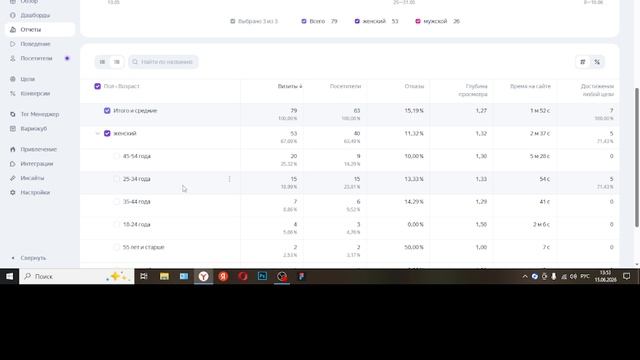Image resolution: width=640 pixels, height=360 pixels.
Task: Click the Интеграции icon
Action: [x=13, y=164]
